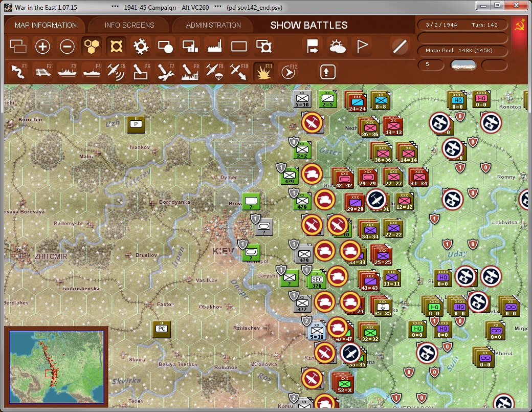532x412 pixels.
Task: Select the zoom in magnifier tool
Action: pos(42,46)
